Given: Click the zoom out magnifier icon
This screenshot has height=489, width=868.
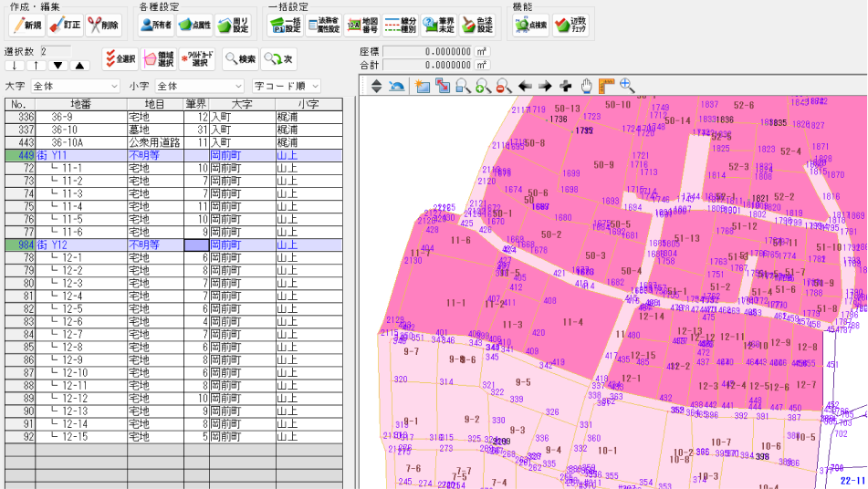Looking at the screenshot, I should (x=503, y=86).
